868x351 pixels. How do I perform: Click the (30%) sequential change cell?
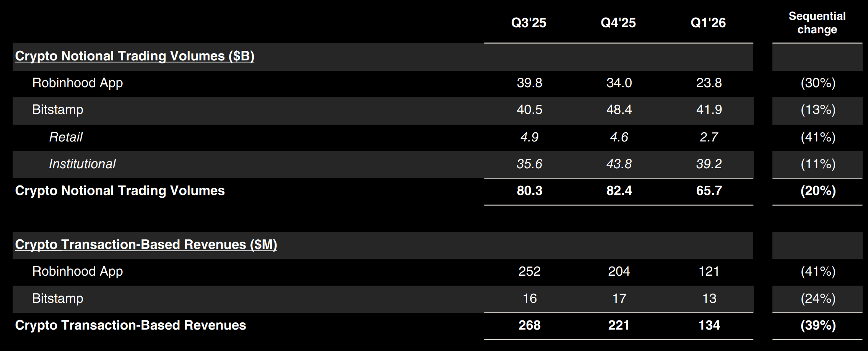coord(818,83)
